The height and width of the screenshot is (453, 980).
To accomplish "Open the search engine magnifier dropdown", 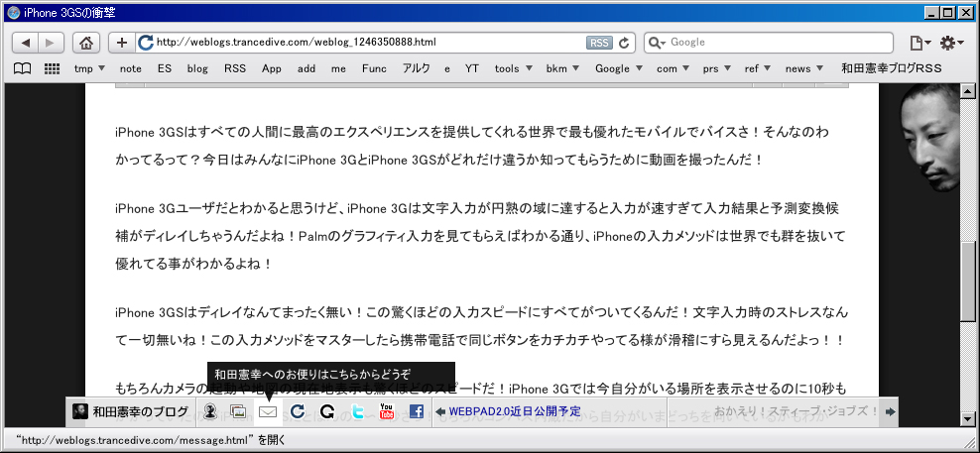I will tap(657, 43).
